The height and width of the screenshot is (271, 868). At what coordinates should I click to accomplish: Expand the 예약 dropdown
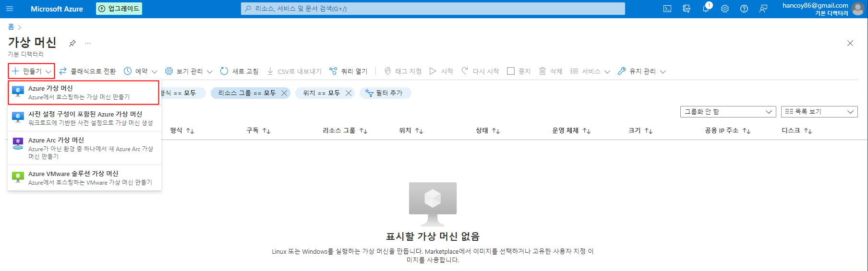pos(140,71)
